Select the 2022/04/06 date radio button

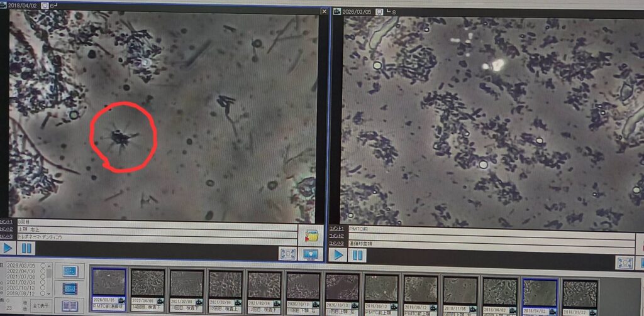coord(43,272)
